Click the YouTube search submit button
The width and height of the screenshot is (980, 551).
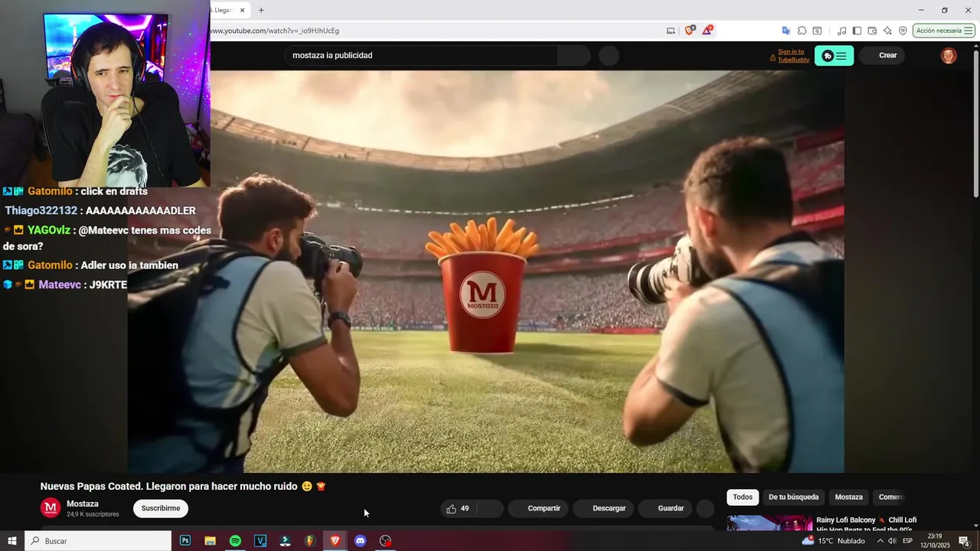click(574, 55)
